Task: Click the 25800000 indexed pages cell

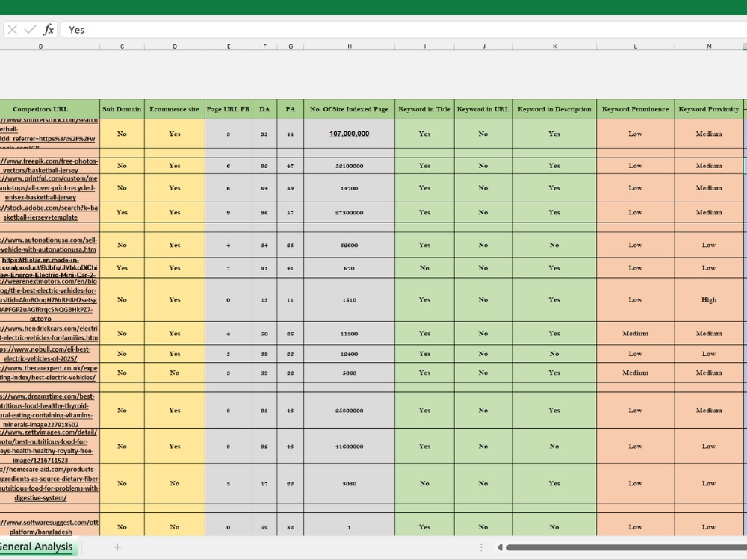Action: coord(349,411)
